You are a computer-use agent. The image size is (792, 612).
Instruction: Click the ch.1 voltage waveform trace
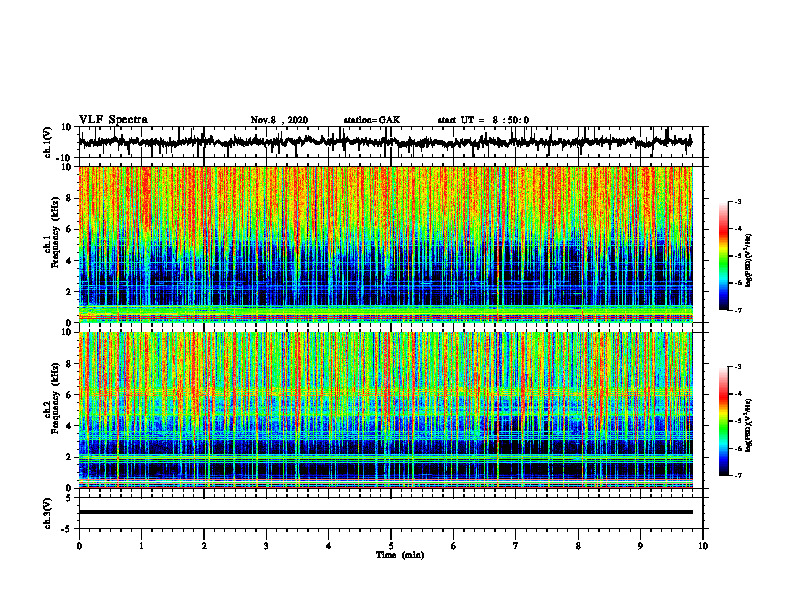pyautogui.click(x=385, y=142)
